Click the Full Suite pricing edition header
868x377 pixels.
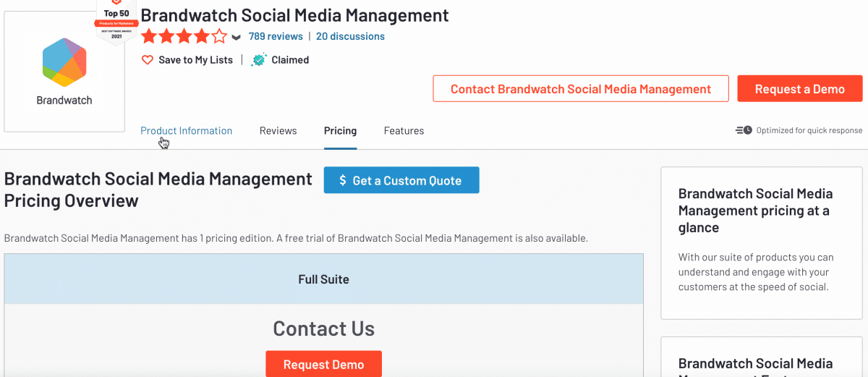click(x=323, y=279)
